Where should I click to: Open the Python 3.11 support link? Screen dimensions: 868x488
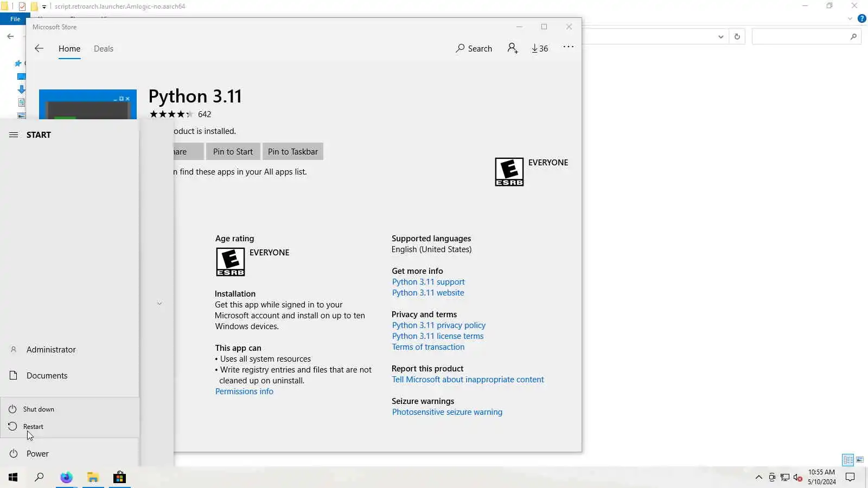[x=429, y=282]
